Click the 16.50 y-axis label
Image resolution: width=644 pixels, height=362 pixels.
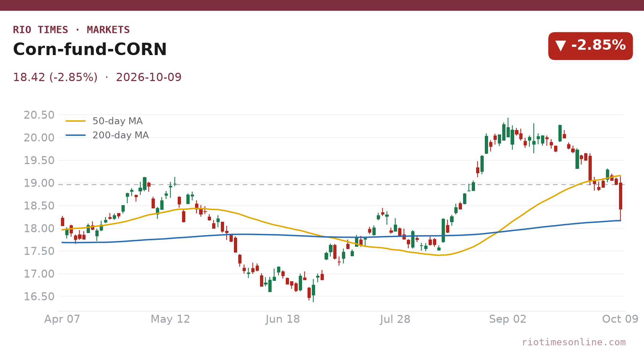coord(39,296)
